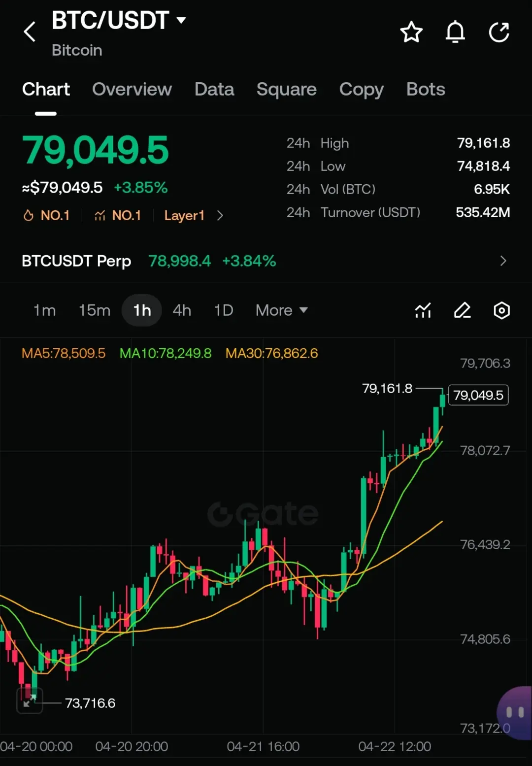Tap the MA5:78,509.5 indicator label
This screenshot has height=766, width=532.
(64, 353)
